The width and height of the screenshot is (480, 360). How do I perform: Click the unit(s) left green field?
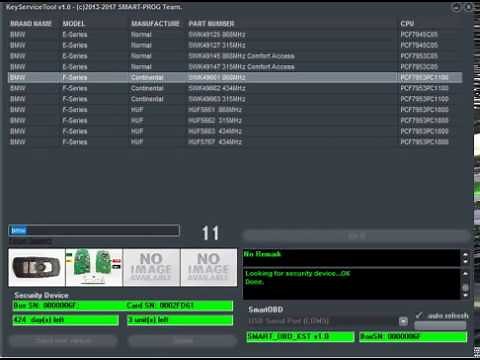pyautogui.click(x=180, y=320)
